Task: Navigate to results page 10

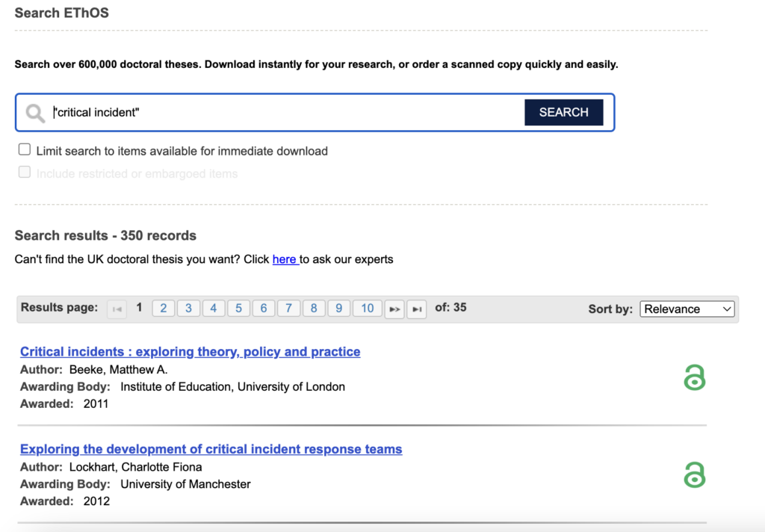Action: coord(367,308)
